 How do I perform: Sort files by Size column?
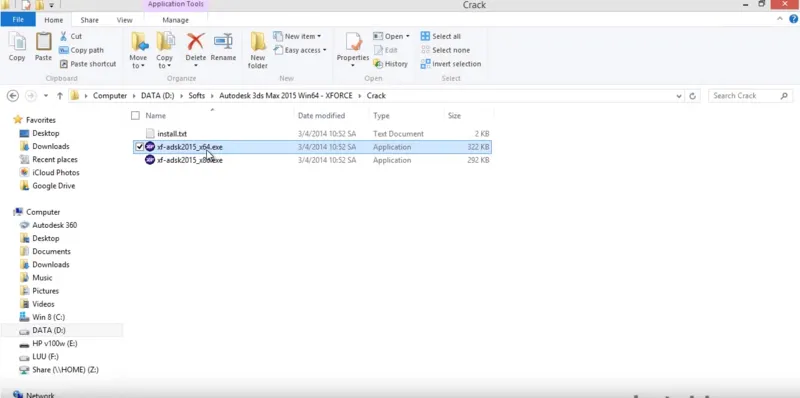click(x=454, y=116)
